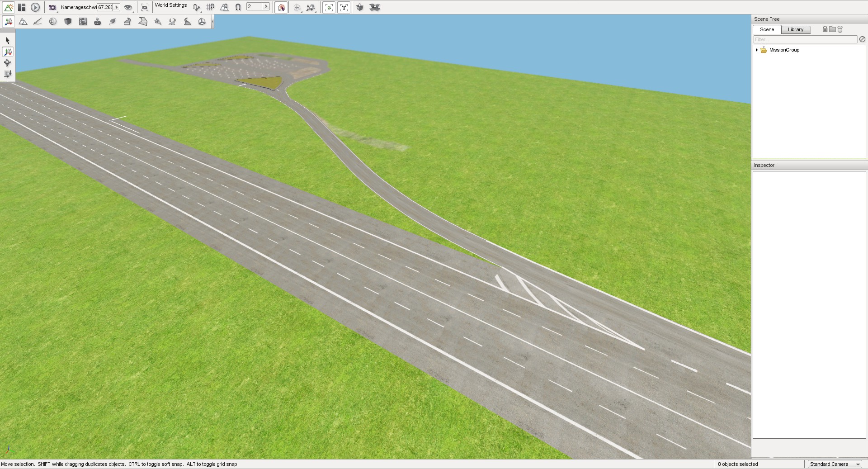868x469 pixels.
Task: Open the Standard Camera dropdown
Action: coord(835,464)
